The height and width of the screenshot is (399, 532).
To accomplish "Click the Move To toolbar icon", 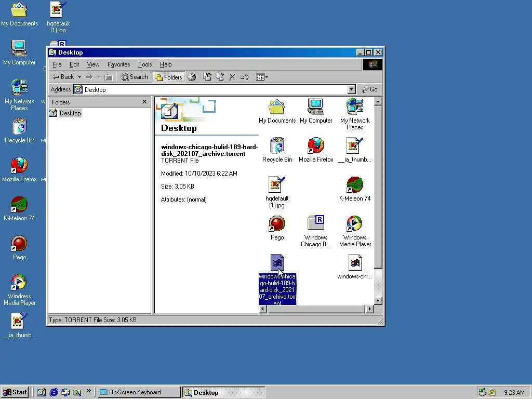I will pos(207,77).
